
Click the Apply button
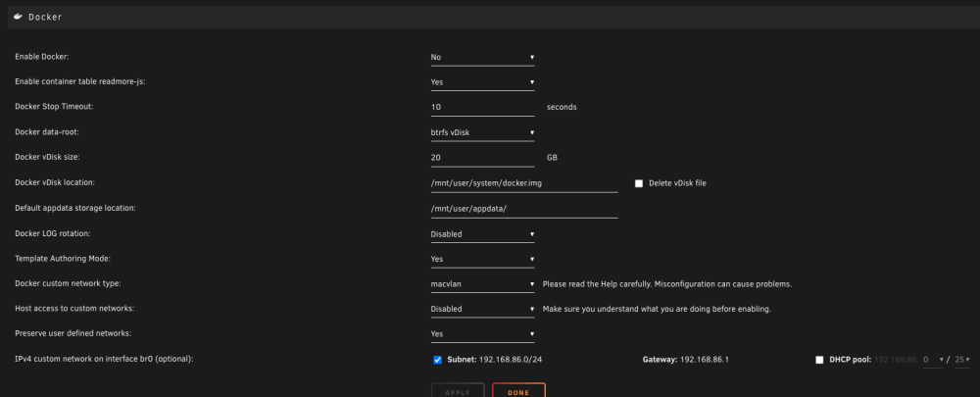point(458,392)
